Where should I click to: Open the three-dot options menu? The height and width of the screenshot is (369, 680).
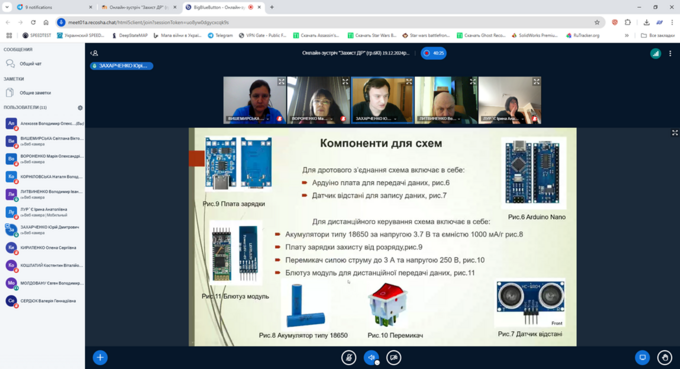[670, 53]
